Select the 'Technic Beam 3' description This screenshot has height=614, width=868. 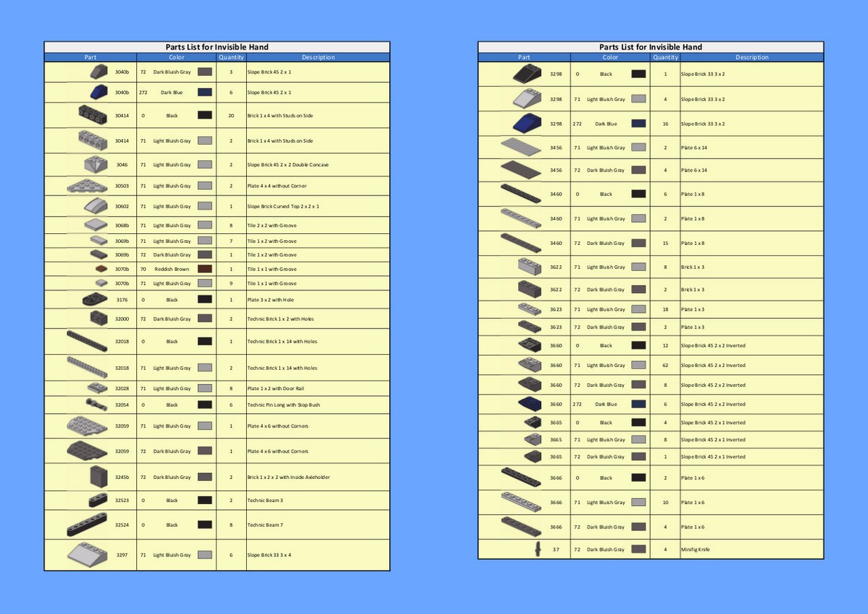pos(264,501)
